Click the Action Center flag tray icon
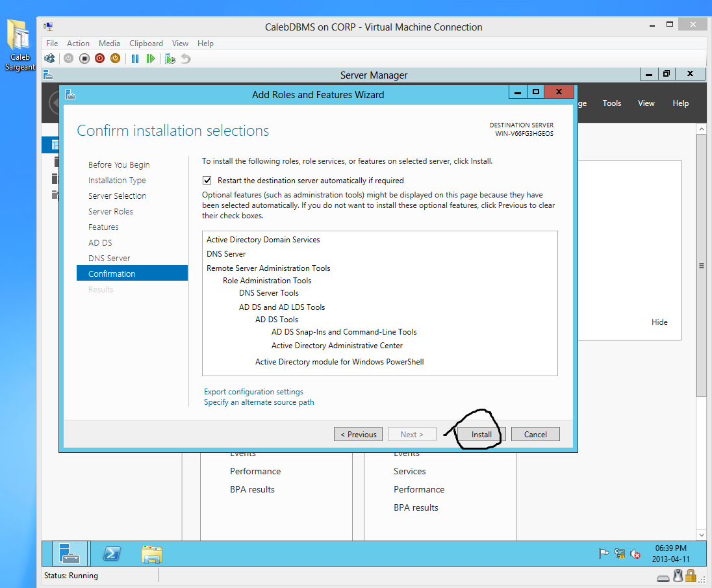The height and width of the screenshot is (588, 712). coord(604,554)
